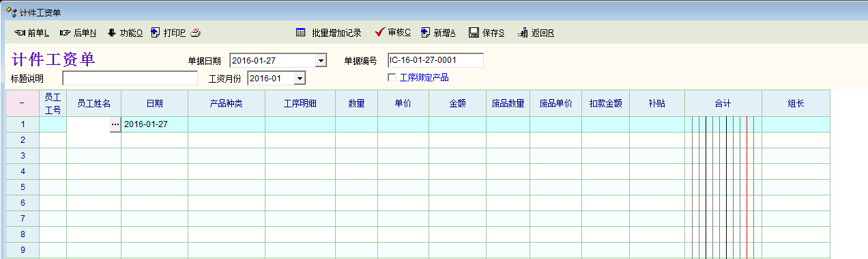This screenshot has height=259, width=868.
Task: Click the 产品种类 column header
Action: click(x=227, y=103)
